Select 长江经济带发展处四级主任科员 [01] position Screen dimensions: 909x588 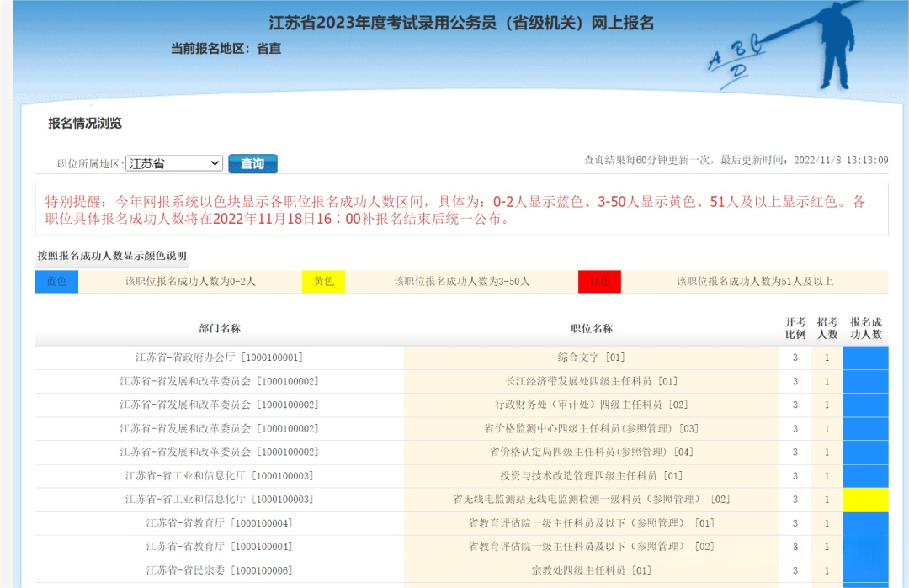(x=592, y=381)
